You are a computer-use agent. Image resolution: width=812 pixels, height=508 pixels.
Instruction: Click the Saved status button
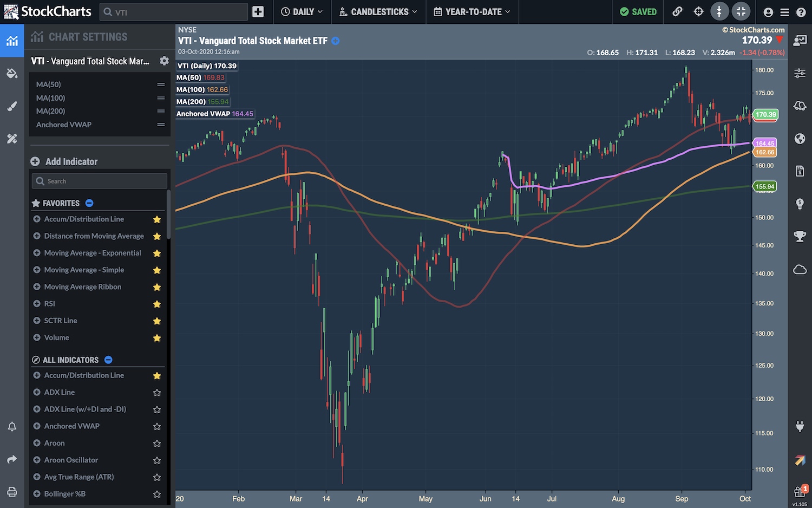tap(638, 12)
